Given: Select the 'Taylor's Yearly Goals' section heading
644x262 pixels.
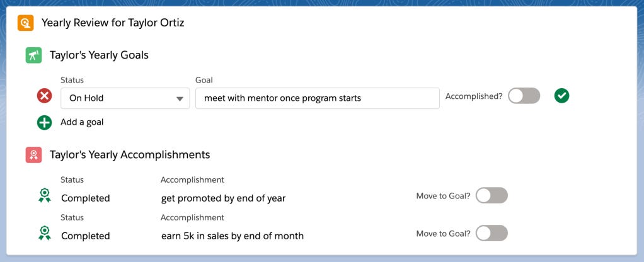Looking at the screenshot, I should [99, 55].
